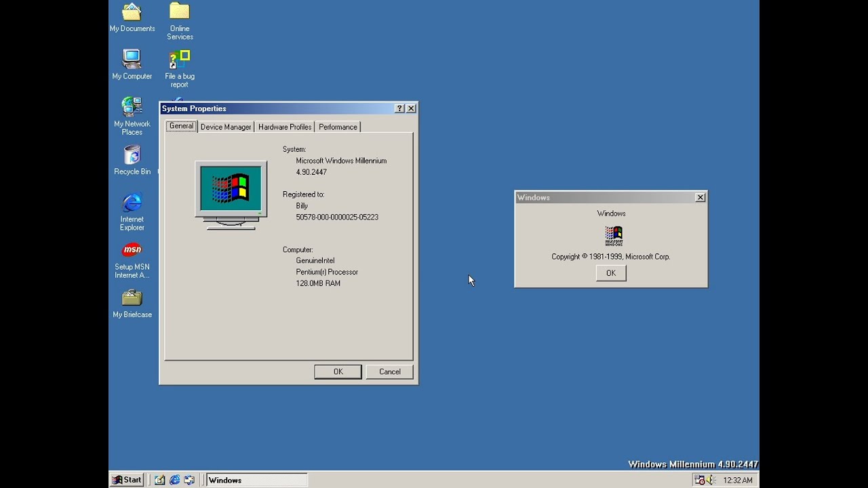Select the General tab

point(181,126)
